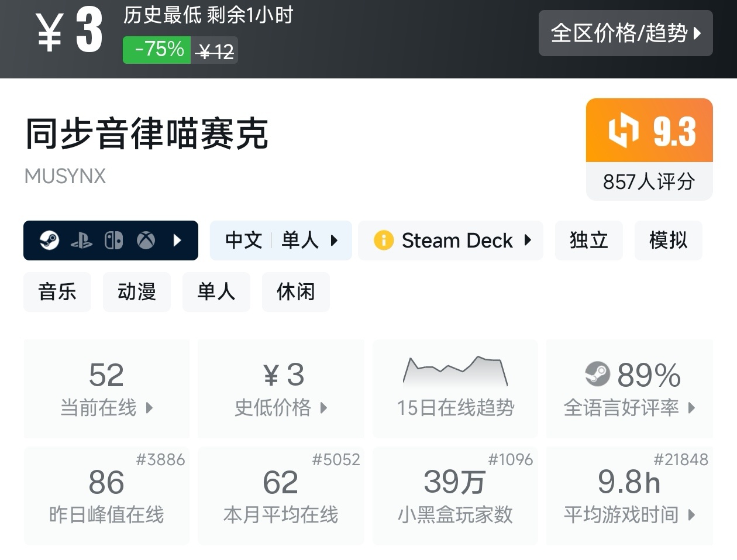Click the PlayStation platform icon
This screenshot has width=737, height=560.
(x=81, y=241)
